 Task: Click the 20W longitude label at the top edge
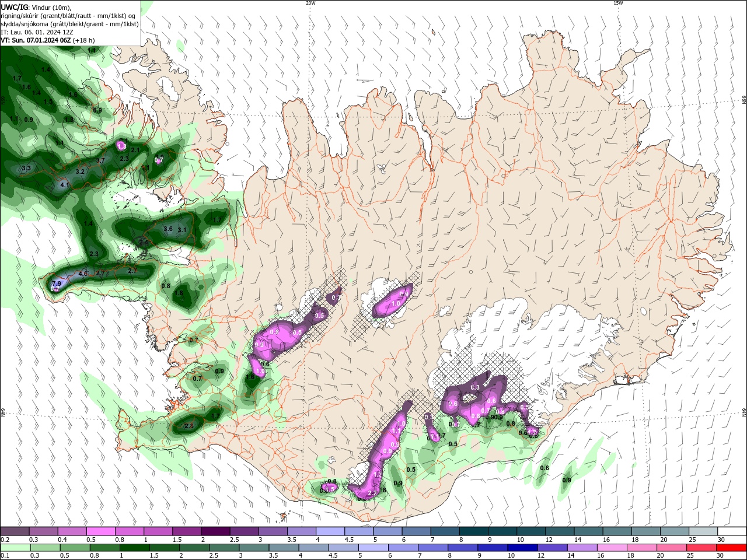pyautogui.click(x=310, y=3)
